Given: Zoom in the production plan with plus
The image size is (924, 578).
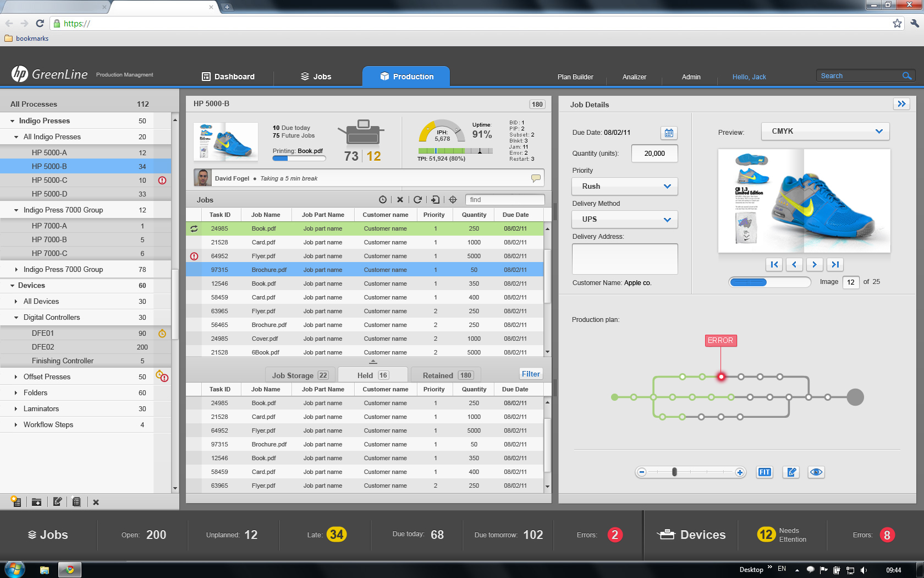Looking at the screenshot, I should [740, 472].
